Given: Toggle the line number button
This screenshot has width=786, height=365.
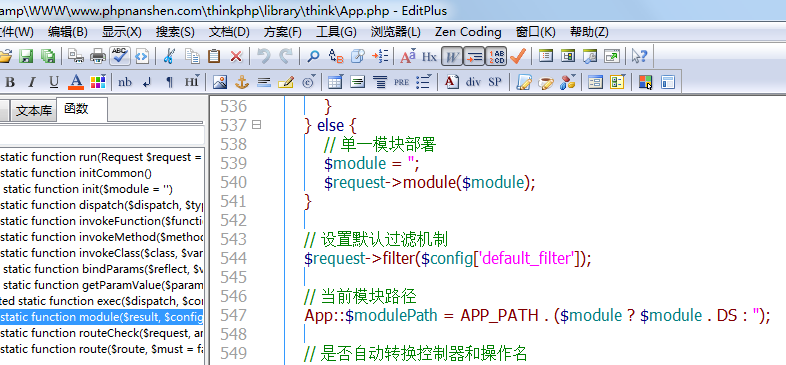Looking at the screenshot, I should pyautogui.click(x=496, y=57).
